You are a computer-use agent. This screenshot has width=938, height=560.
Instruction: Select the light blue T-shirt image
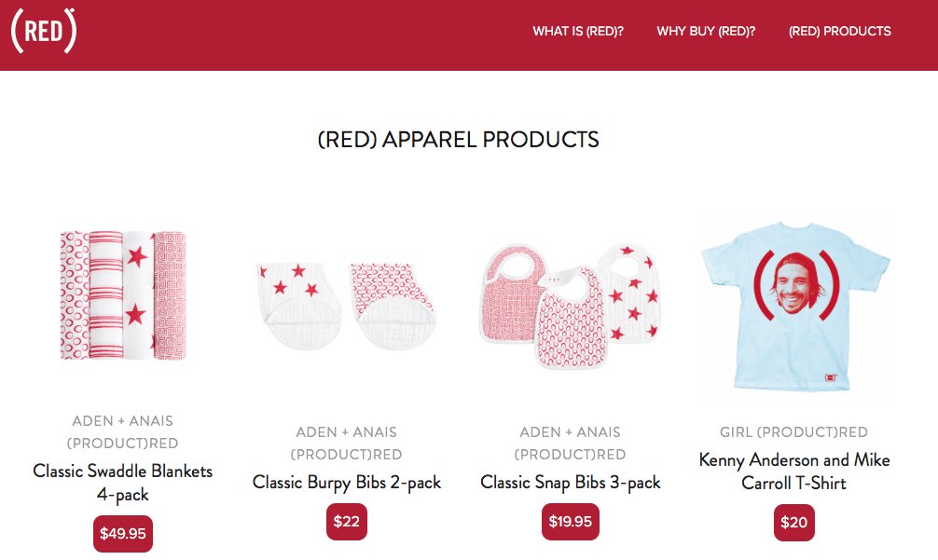point(795,307)
